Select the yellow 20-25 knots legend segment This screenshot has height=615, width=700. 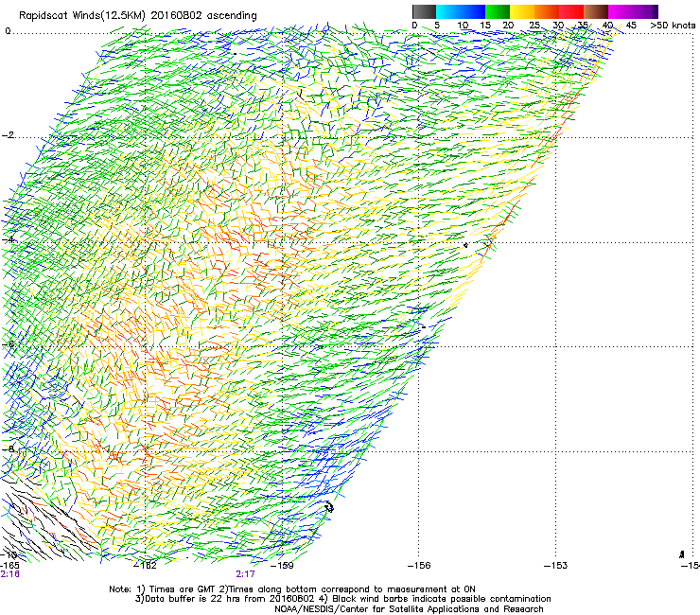[522, 11]
